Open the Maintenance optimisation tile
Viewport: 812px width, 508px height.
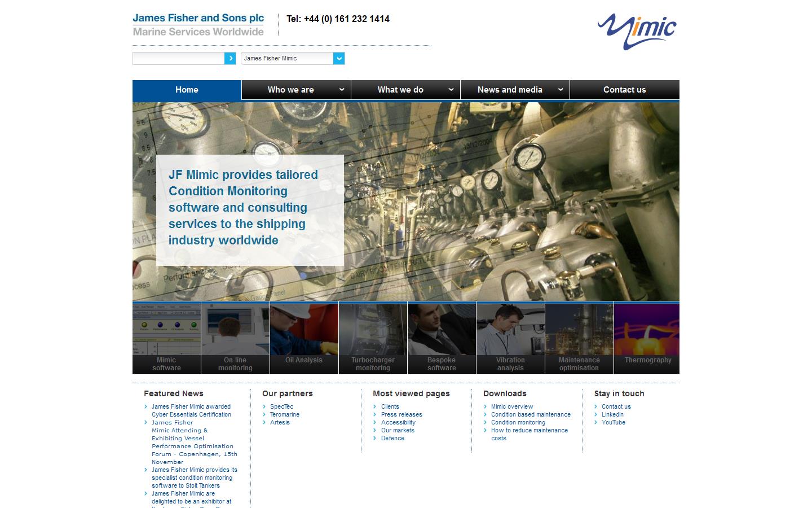(x=579, y=338)
